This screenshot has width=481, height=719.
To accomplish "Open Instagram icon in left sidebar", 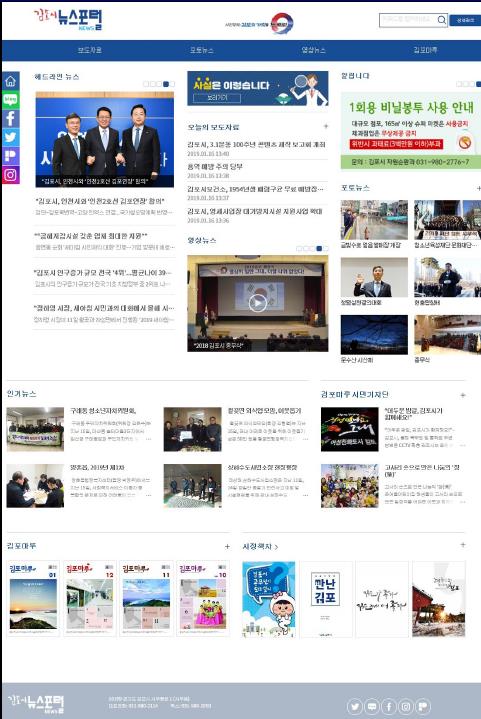I will pyautogui.click(x=11, y=175).
